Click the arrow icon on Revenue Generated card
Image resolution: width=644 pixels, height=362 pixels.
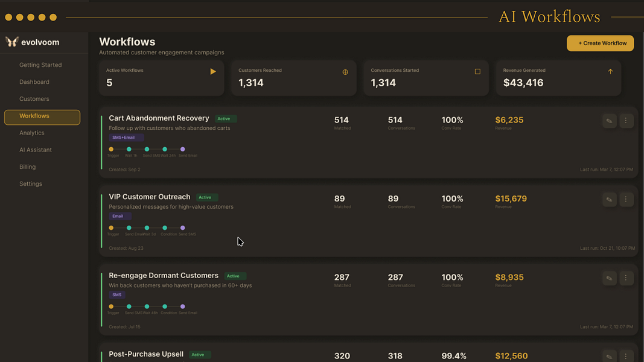pyautogui.click(x=610, y=71)
